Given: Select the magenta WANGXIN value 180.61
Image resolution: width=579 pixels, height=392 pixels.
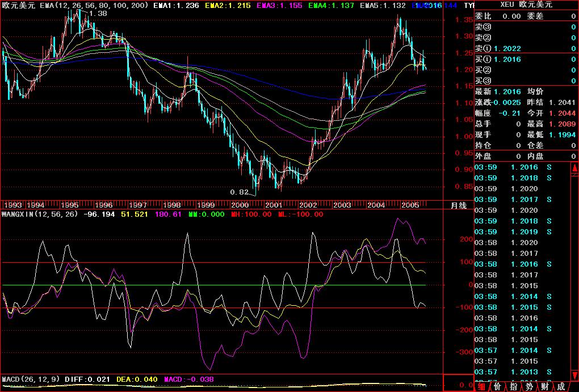Looking at the screenshot, I should [168, 214].
